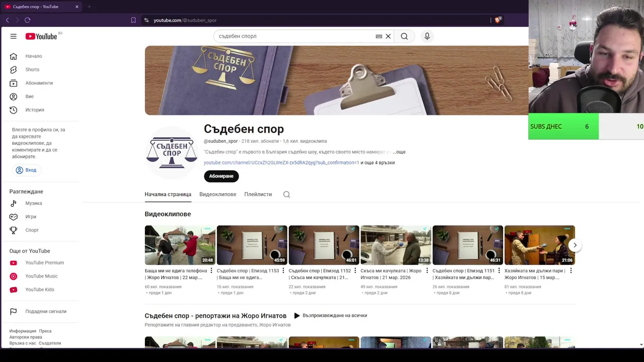
Task: Switch to Начална страница tab
Action: [168, 194]
